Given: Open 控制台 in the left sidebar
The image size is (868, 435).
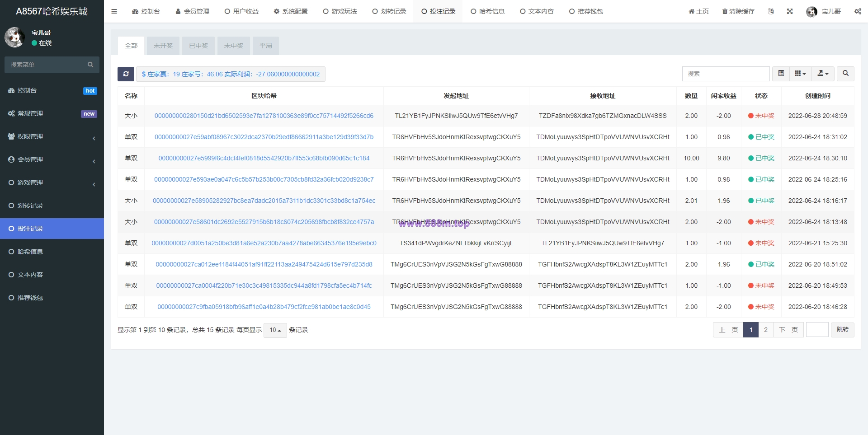Looking at the screenshot, I should (x=52, y=90).
